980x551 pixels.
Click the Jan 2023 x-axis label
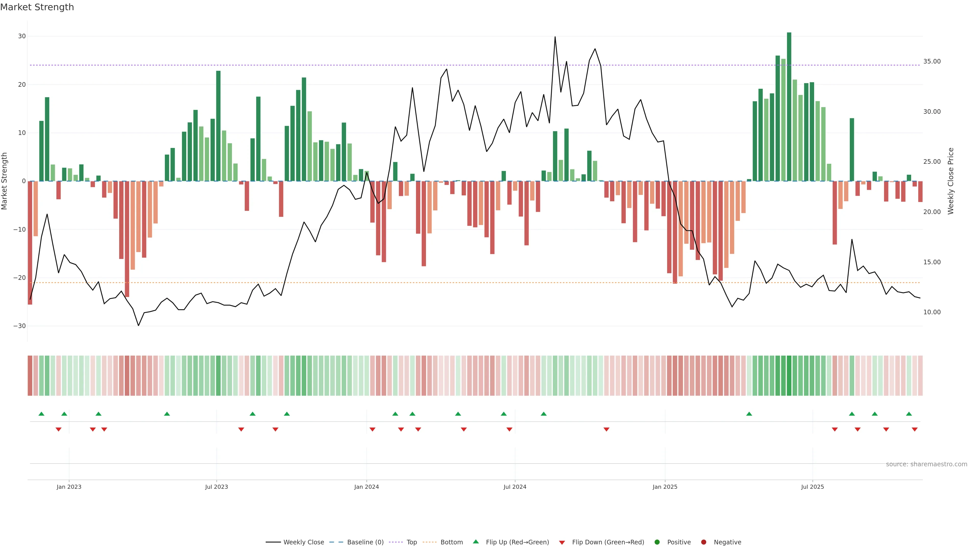point(69,487)
